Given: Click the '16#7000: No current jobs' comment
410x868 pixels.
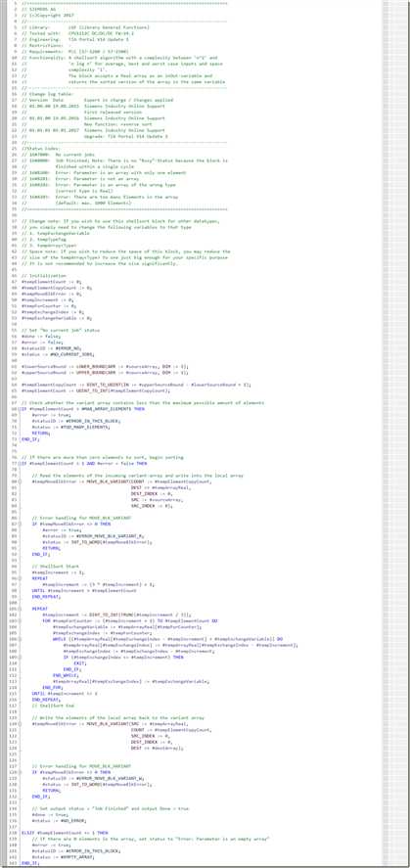Looking at the screenshot, I should pyautogui.click(x=58, y=155).
